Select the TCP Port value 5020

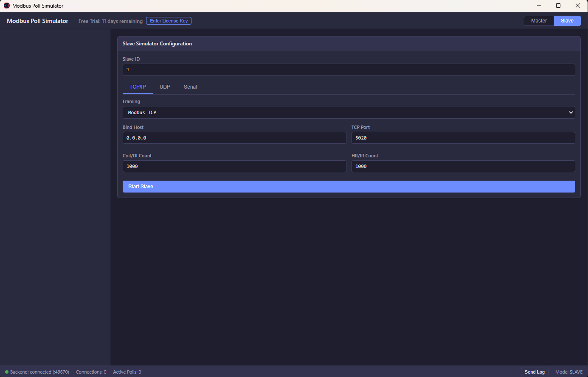tap(463, 137)
